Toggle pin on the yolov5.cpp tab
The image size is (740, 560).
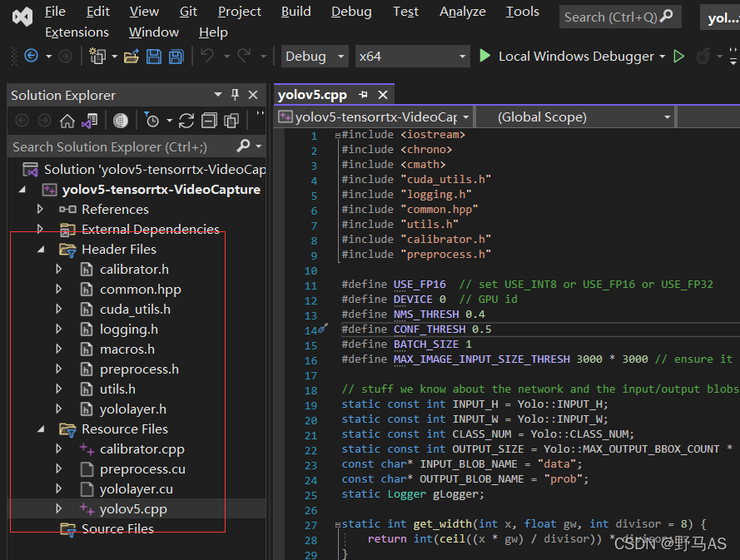[363, 95]
